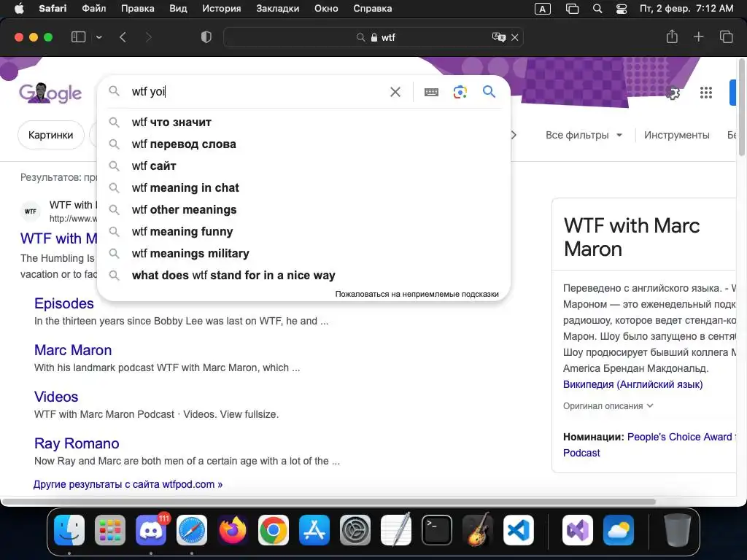Open Finder from the Dock
Viewport: 747px width, 560px height.
(69, 530)
